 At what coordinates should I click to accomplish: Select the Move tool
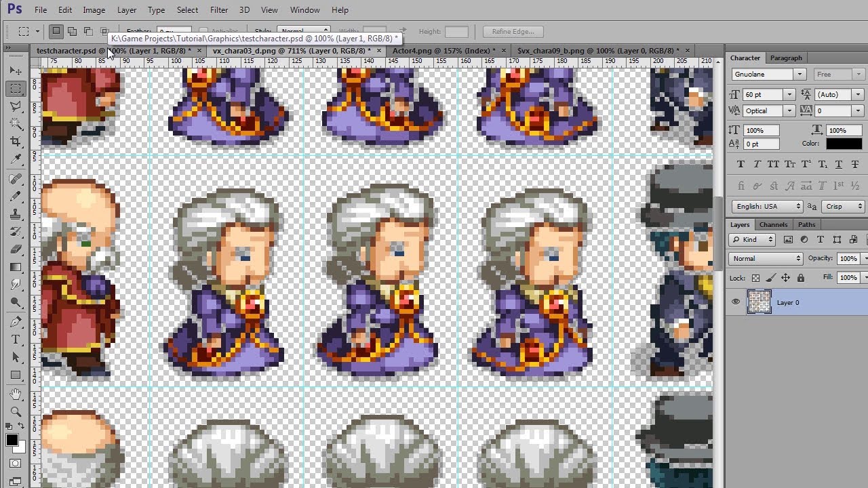point(16,70)
